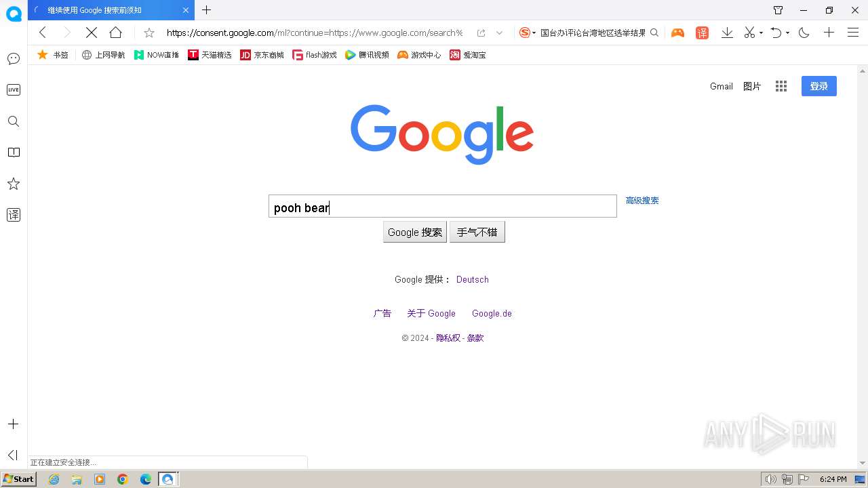
Task: Stop the page from loading
Action: tap(91, 33)
